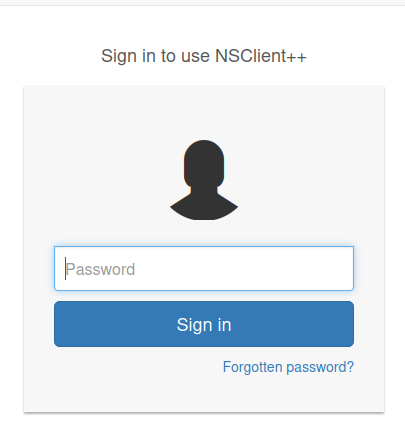Click the shoulders of the avatar icon

click(x=204, y=207)
